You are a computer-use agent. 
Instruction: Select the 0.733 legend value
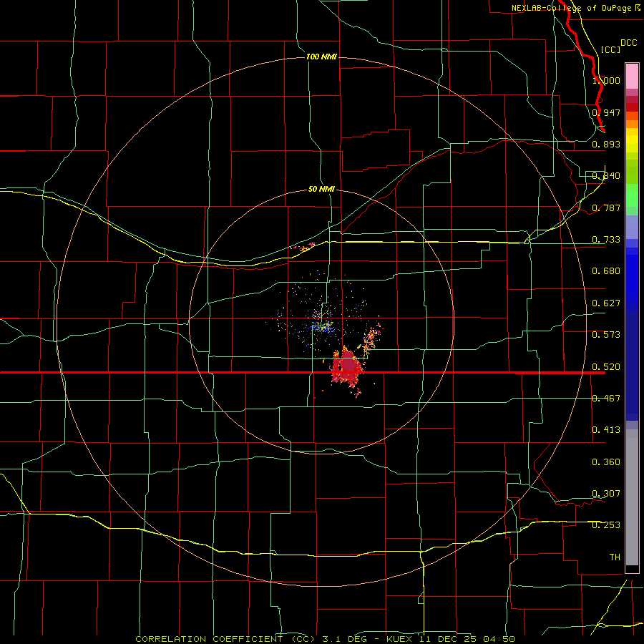[606, 240]
